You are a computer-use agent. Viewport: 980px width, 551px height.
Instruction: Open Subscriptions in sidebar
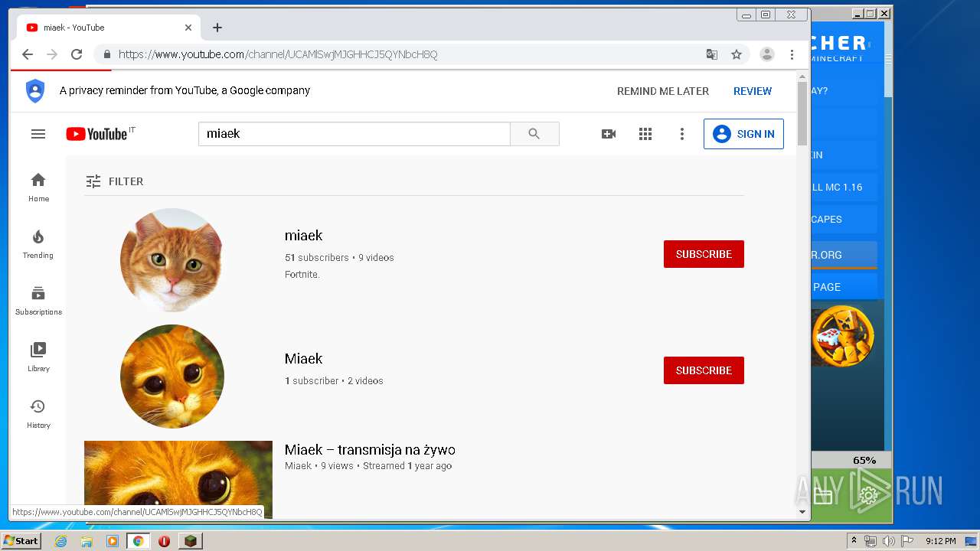38,301
